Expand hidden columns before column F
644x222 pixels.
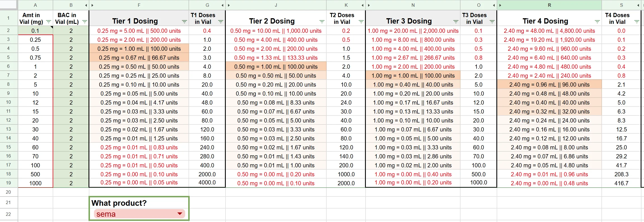pos(92,5)
